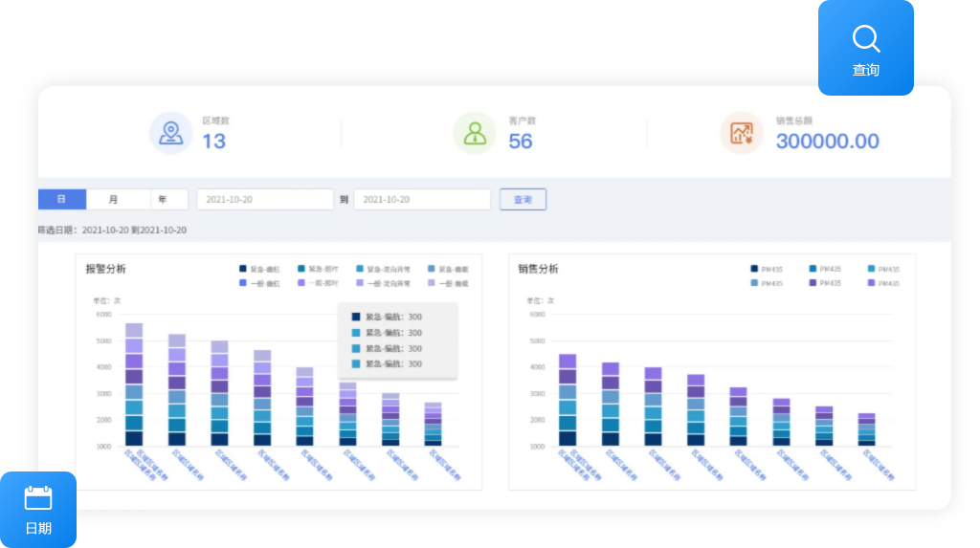Click the orange 销售总额 chart icon

point(742,133)
